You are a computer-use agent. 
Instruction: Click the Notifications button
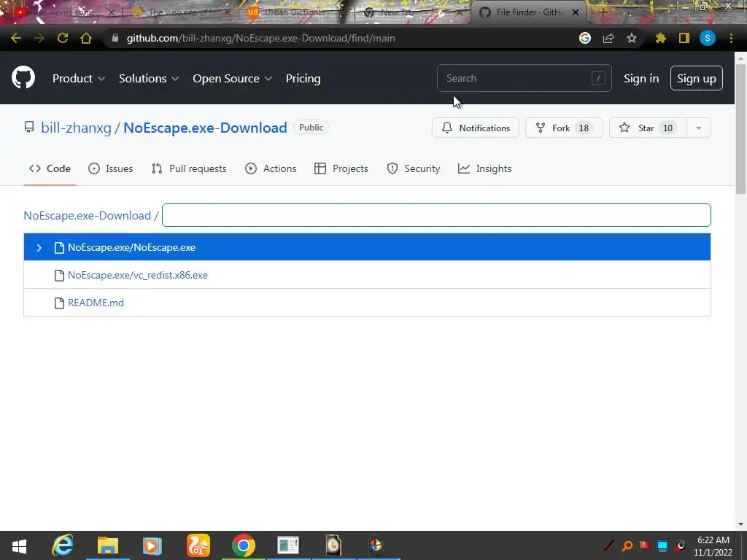click(476, 128)
